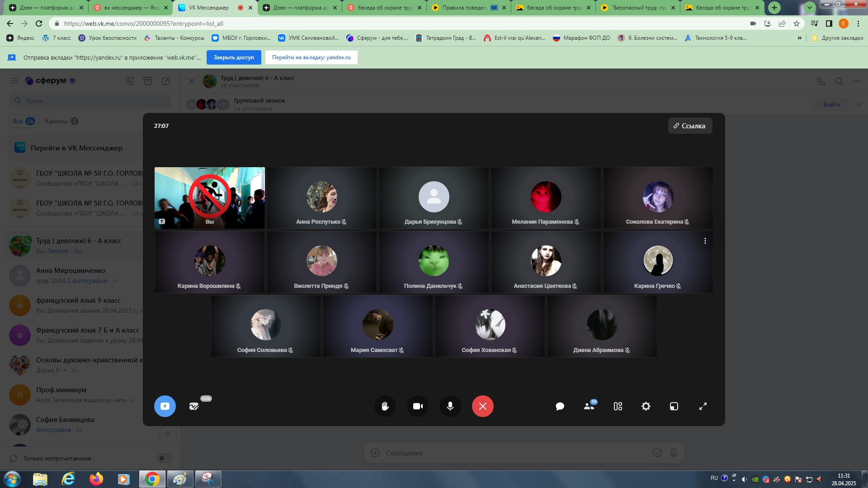Copy call link via Ссылка button
This screenshot has width=868, height=488.
click(x=690, y=126)
